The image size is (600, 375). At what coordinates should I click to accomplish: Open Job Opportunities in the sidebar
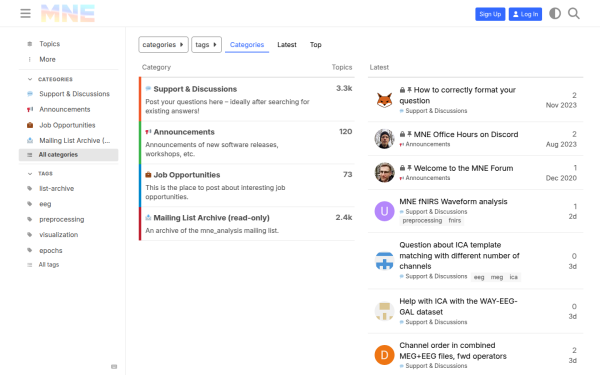click(x=68, y=125)
